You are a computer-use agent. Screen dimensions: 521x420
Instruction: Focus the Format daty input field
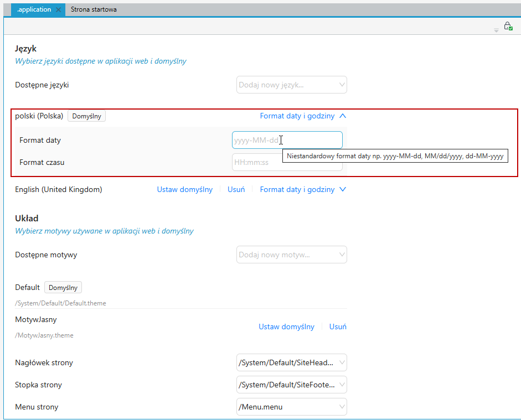pyautogui.click(x=287, y=140)
